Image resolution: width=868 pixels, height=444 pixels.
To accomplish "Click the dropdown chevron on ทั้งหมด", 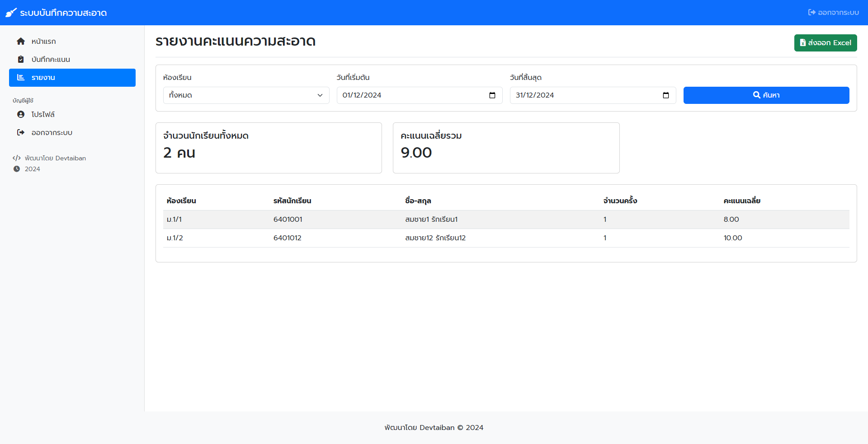I will pyautogui.click(x=320, y=95).
